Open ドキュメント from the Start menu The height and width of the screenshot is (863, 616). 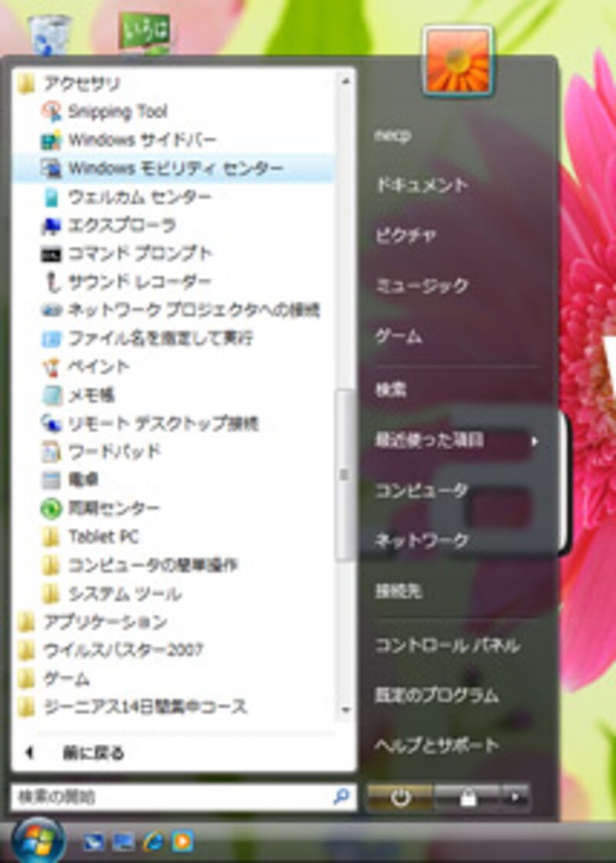click(420, 184)
